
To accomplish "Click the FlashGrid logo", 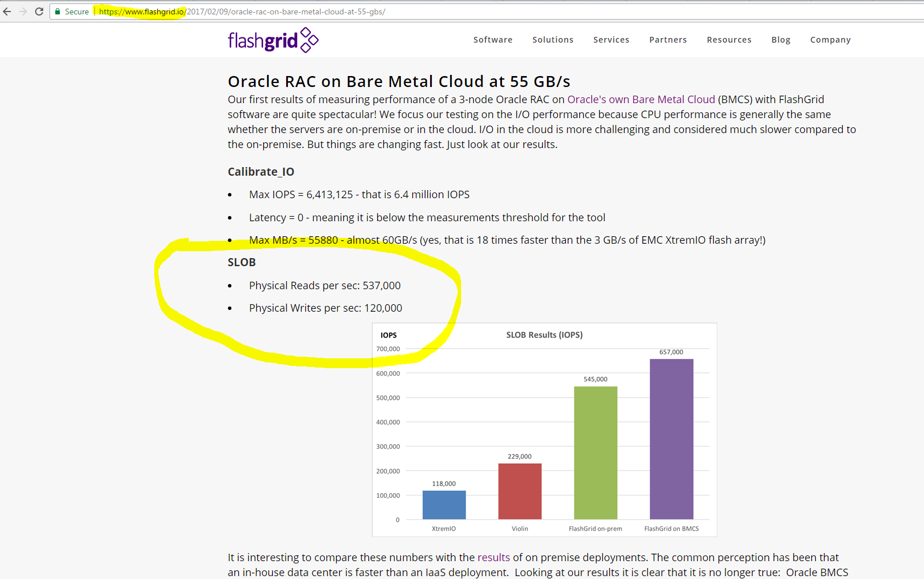I will [x=273, y=40].
